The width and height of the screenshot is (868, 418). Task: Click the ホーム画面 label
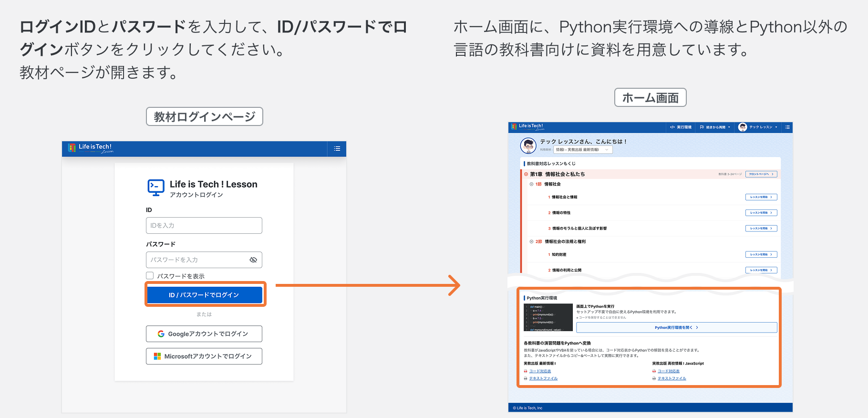click(x=651, y=97)
